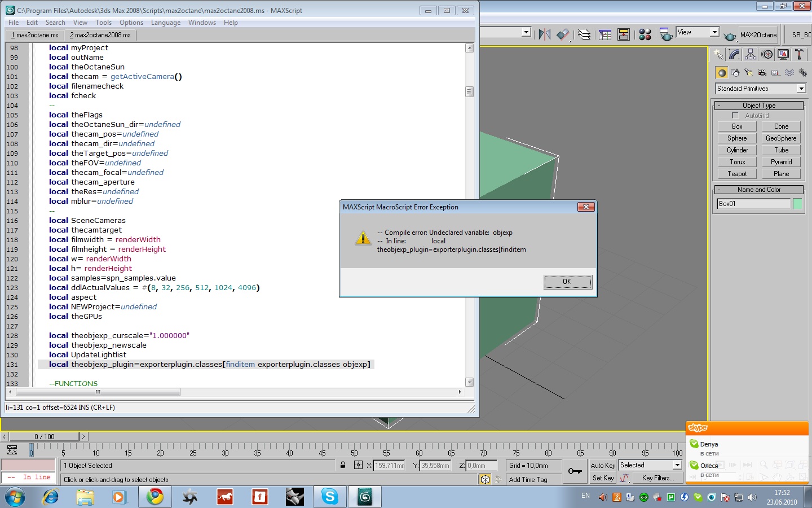
Task: Click OK in the error dialog
Action: click(x=567, y=282)
